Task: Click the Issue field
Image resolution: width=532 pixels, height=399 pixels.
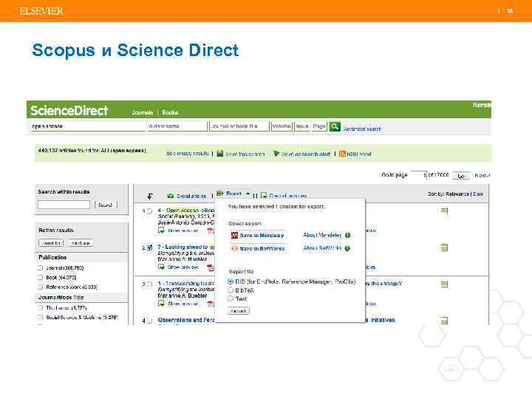Action: click(302, 126)
